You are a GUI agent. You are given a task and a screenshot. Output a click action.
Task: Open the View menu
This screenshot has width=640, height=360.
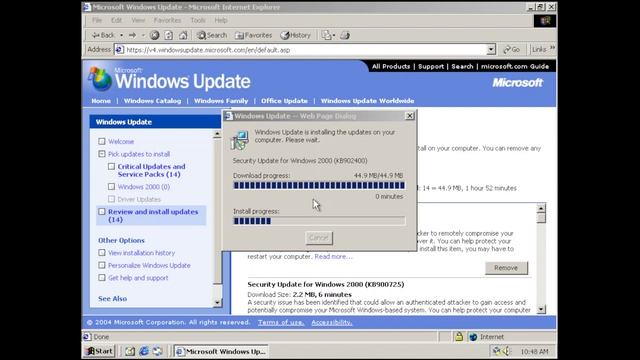click(x=138, y=20)
